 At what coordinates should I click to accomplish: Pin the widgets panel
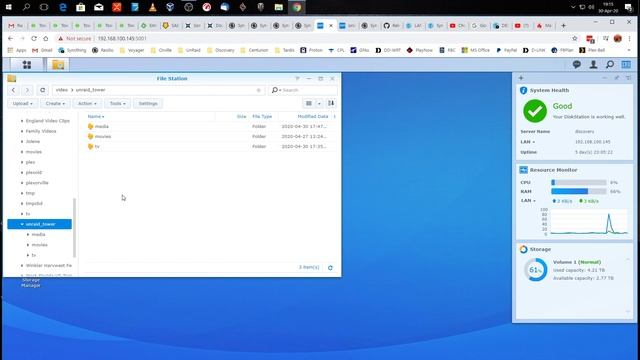point(617,78)
